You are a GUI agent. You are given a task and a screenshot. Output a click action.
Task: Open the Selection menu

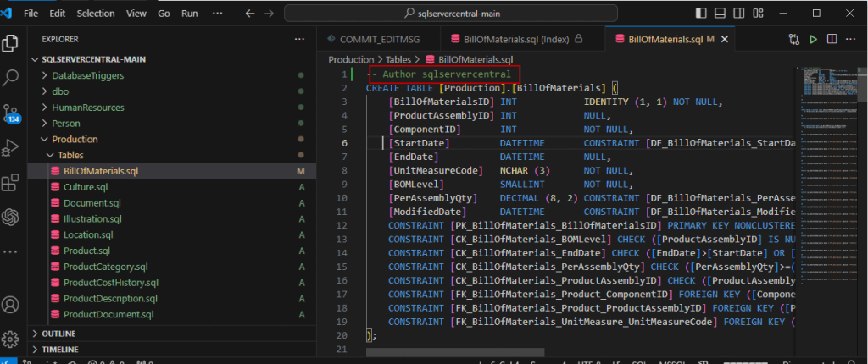(95, 14)
